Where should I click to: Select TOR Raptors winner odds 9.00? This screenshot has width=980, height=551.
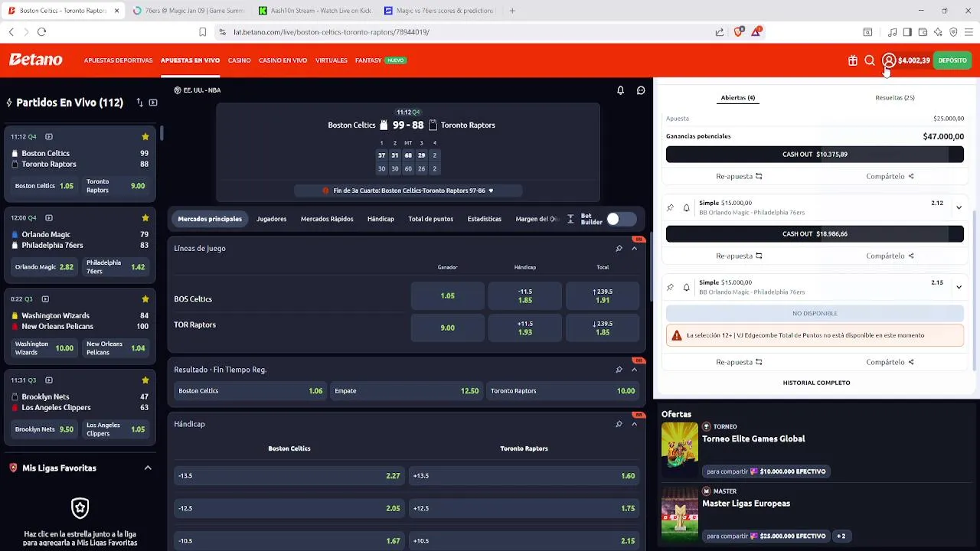pos(448,328)
